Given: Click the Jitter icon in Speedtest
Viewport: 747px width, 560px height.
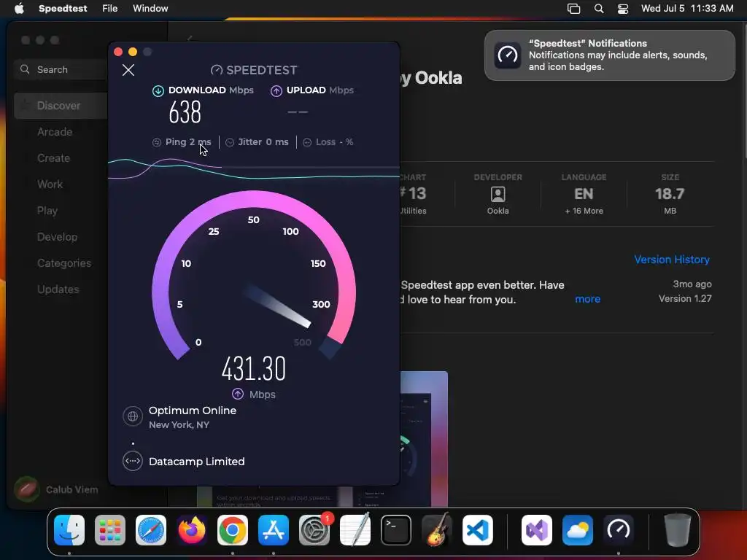Looking at the screenshot, I should tap(230, 142).
